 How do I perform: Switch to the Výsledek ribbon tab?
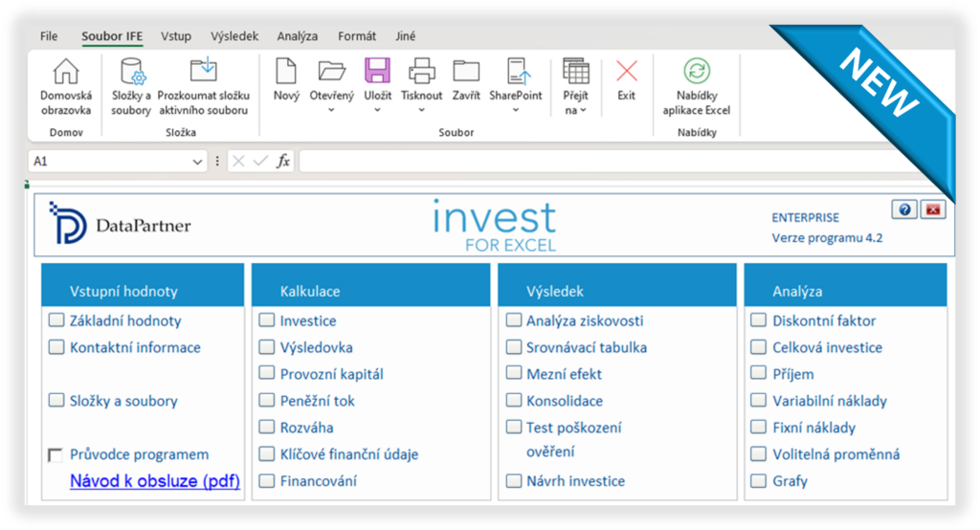234,36
